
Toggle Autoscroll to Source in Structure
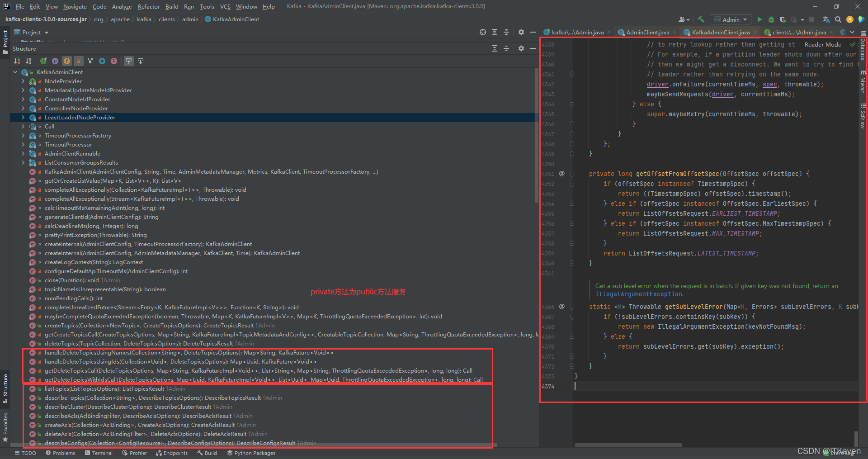(x=129, y=61)
